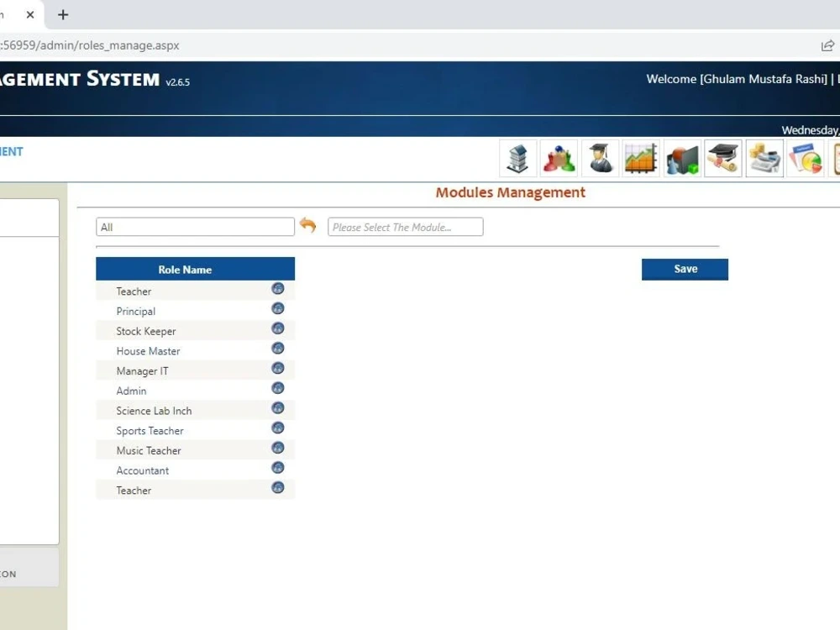Select the 'Accountant' role text
This screenshot has width=840, height=630.
point(143,470)
